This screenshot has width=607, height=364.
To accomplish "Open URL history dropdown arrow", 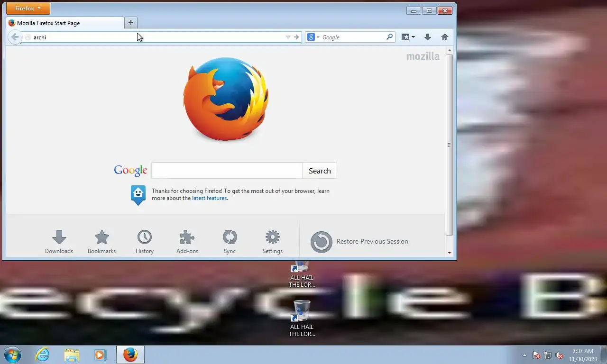I will (x=288, y=37).
